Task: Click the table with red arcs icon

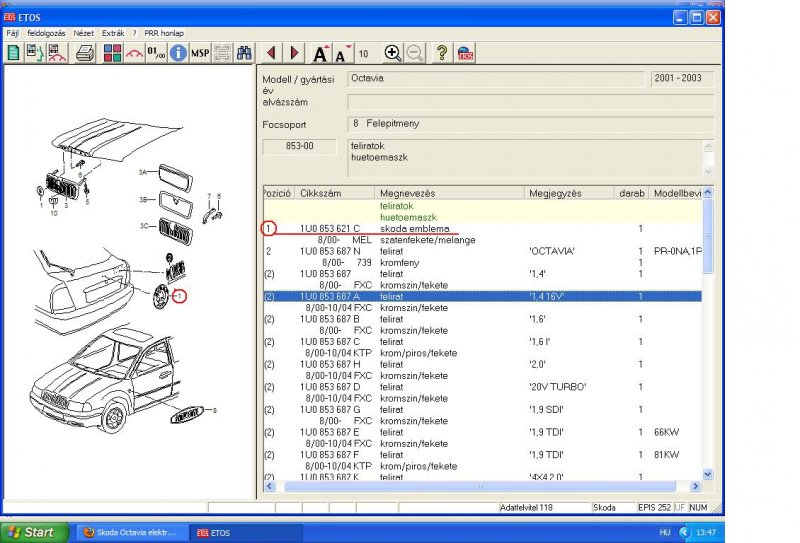Action: tap(57, 53)
